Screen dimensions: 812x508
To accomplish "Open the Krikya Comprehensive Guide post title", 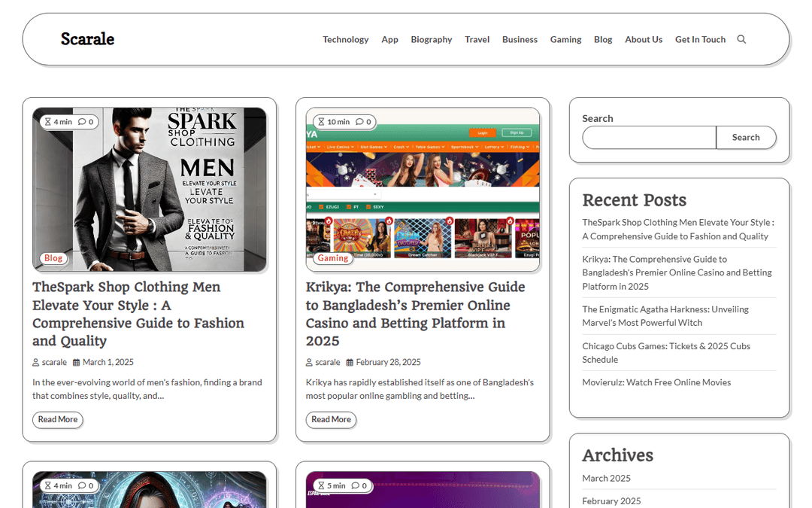I will click(x=415, y=314).
